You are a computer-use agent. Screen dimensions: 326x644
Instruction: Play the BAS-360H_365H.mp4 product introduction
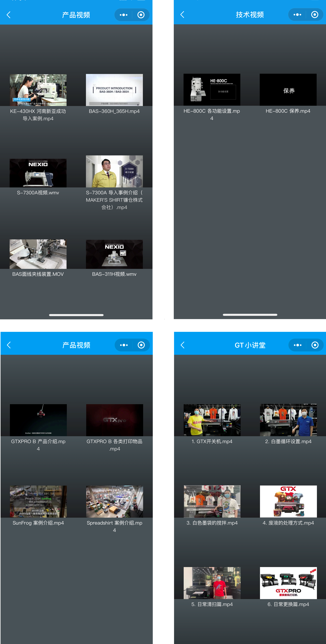(x=114, y=90)
